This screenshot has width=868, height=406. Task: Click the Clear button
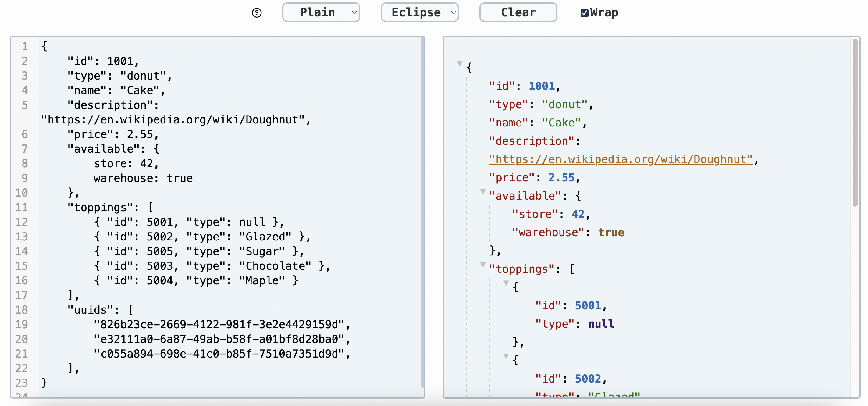(518, 12)
